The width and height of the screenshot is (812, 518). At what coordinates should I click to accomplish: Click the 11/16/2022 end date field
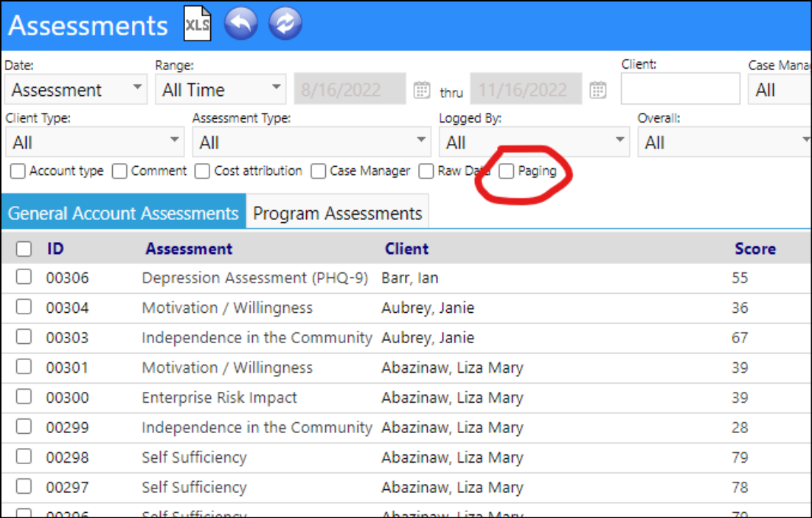tap(526, 89)
